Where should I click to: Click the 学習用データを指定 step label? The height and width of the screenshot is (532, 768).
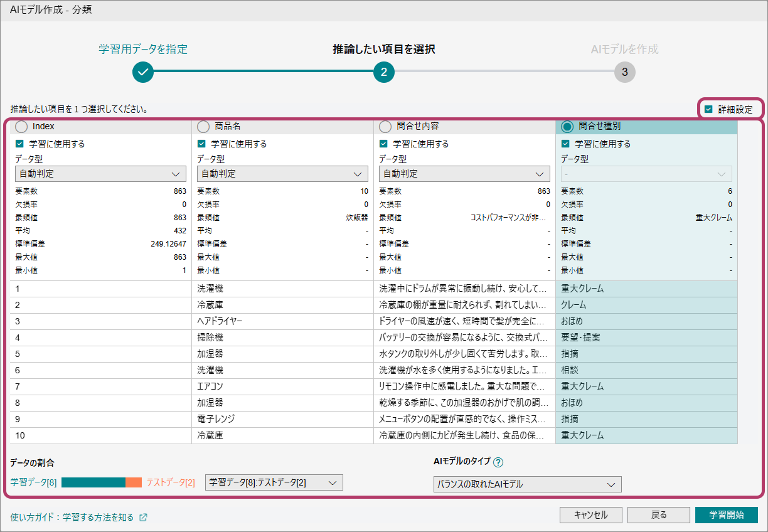[143, 49]
